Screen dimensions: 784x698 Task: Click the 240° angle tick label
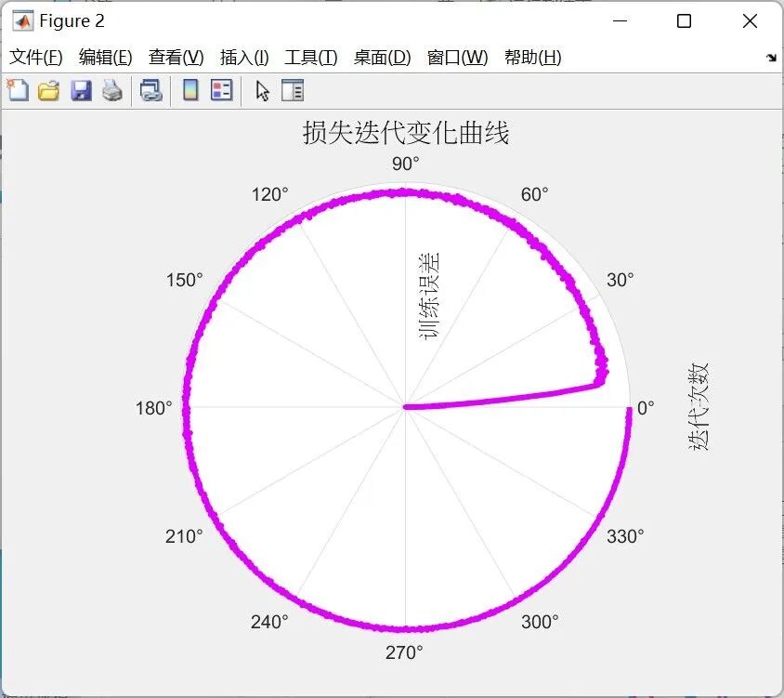coord(269,622)
